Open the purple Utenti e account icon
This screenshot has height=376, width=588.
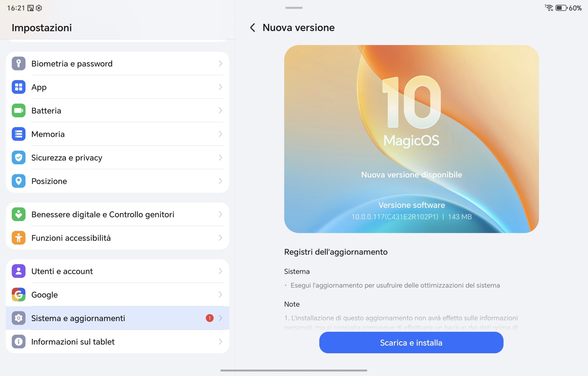click(19, 271)
